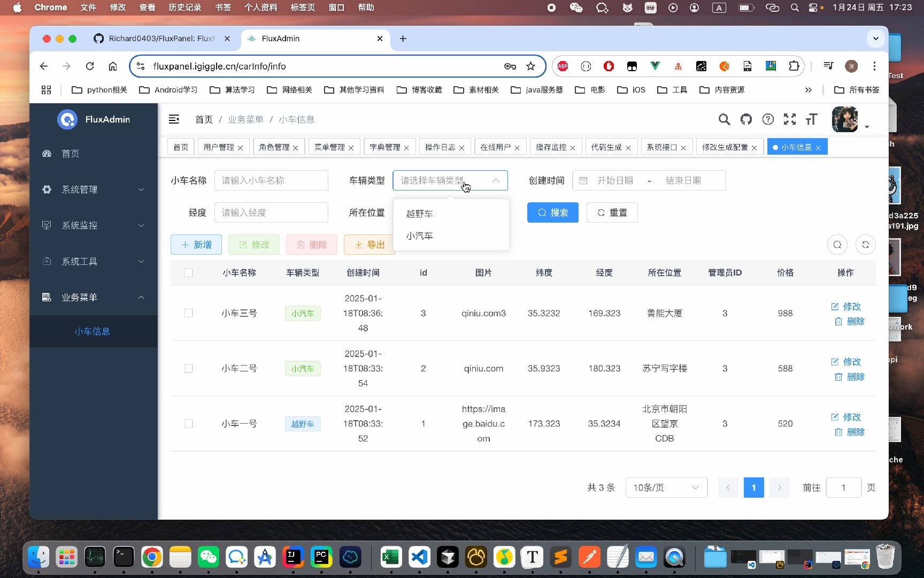Switch to the 字典管理 page tab

[385, 147]
